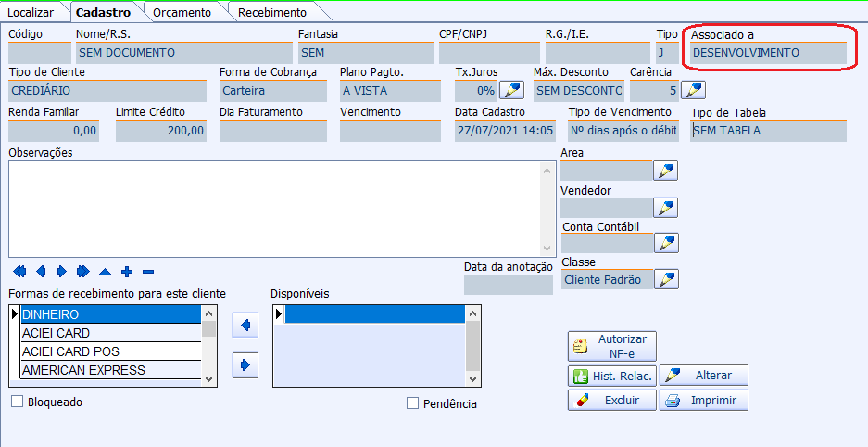Image resolution: width=868 pixels, height=447 pixels.
Task: Open Vendedor selection lookup
Action: click(666, 207)
